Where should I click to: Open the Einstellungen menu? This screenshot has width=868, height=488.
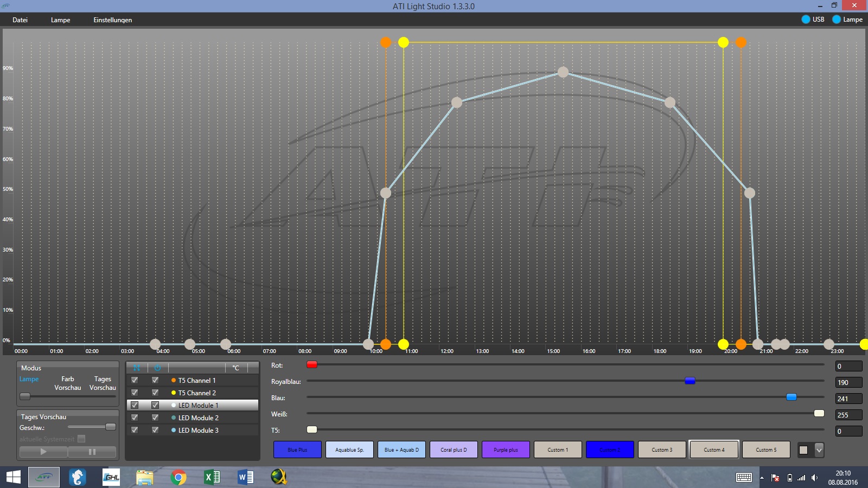112,20
